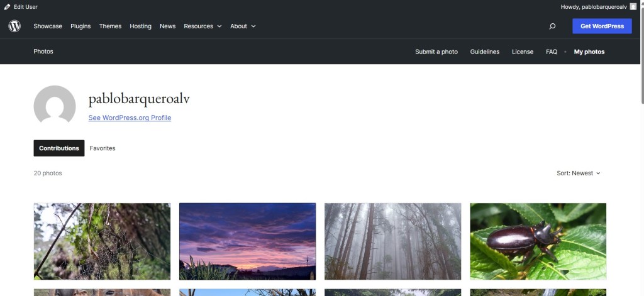Click the WordPress logo icon
Screen dimensions: 644x296
[x=14, y=26]
